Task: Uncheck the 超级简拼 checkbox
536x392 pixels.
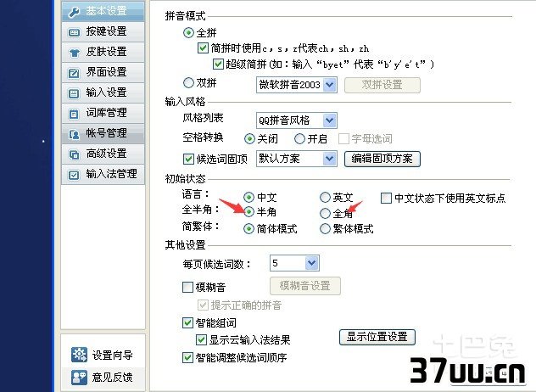Action: click(218, 64)
